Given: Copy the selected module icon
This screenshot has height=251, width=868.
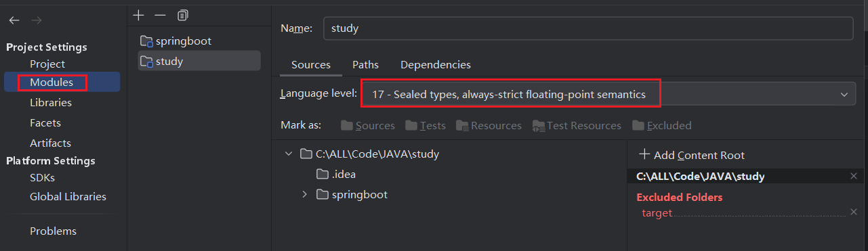Looking at the screenshot, I should point(182,14).
